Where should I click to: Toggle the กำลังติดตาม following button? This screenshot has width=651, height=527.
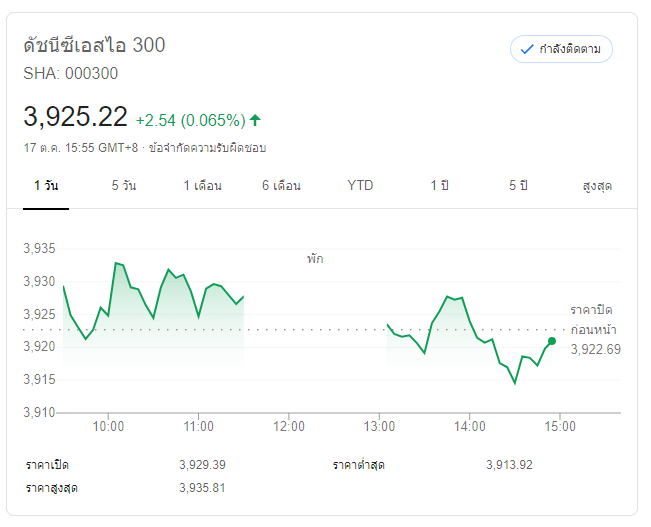(x=560, y=49)
